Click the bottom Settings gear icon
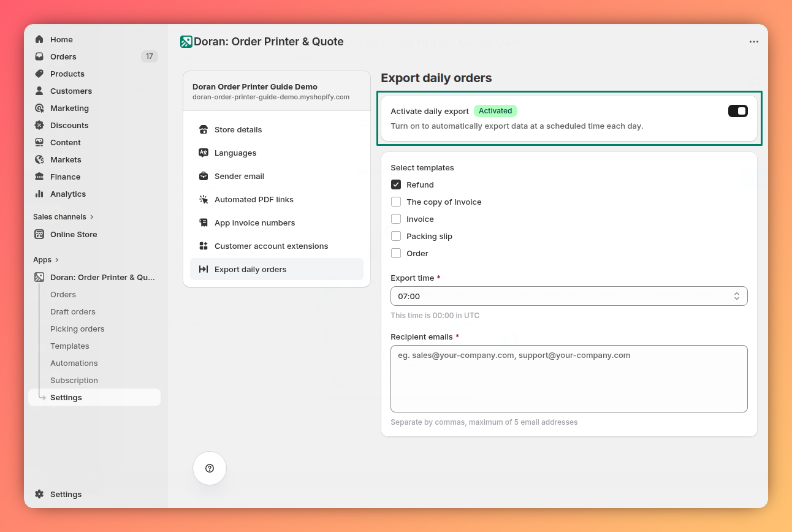 pos(39,494)
